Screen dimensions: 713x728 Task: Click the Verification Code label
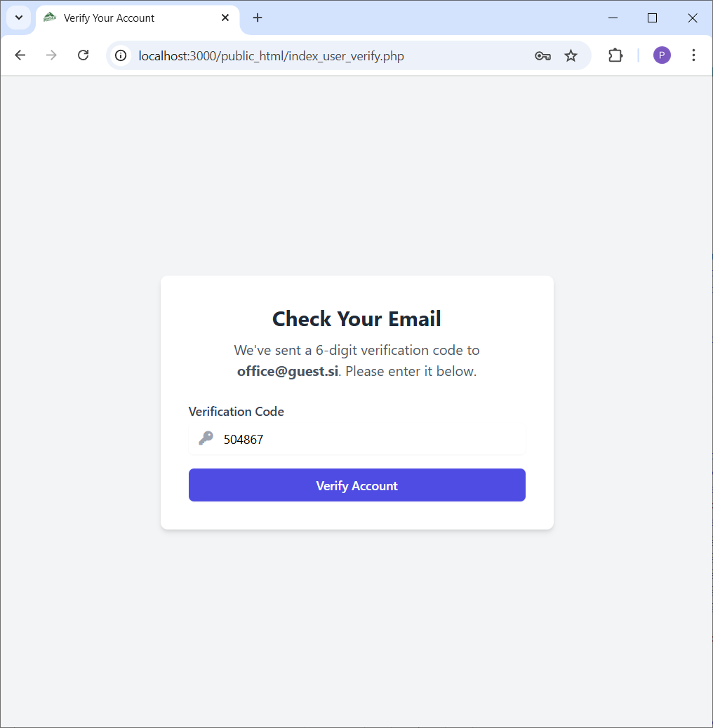click(236, 412)
